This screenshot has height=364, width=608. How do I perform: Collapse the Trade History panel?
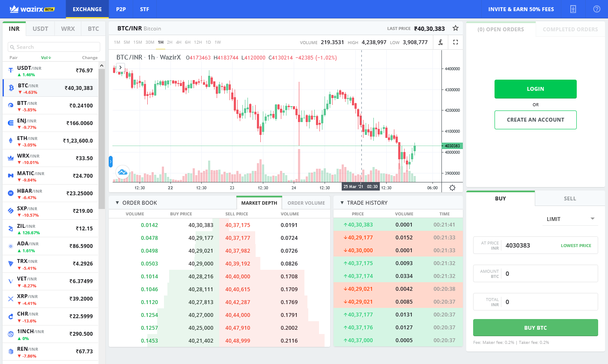pos(342,203)
